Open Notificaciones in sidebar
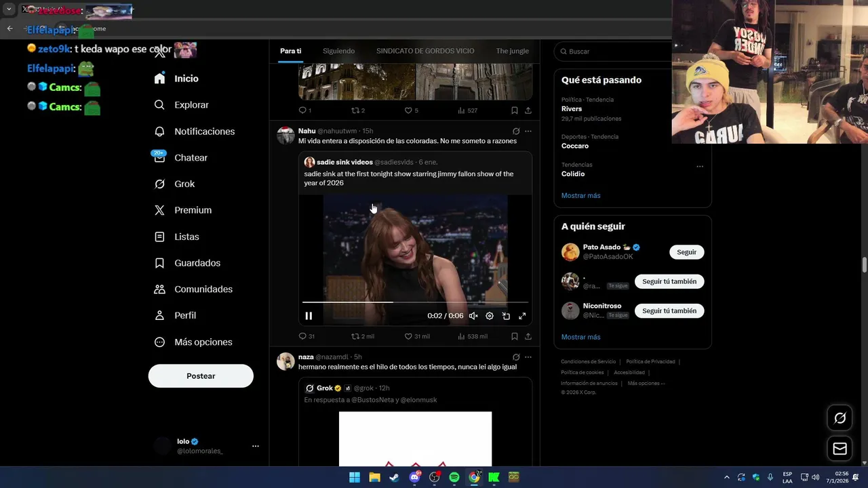The image size is (868, 488). tap(194, 131)
